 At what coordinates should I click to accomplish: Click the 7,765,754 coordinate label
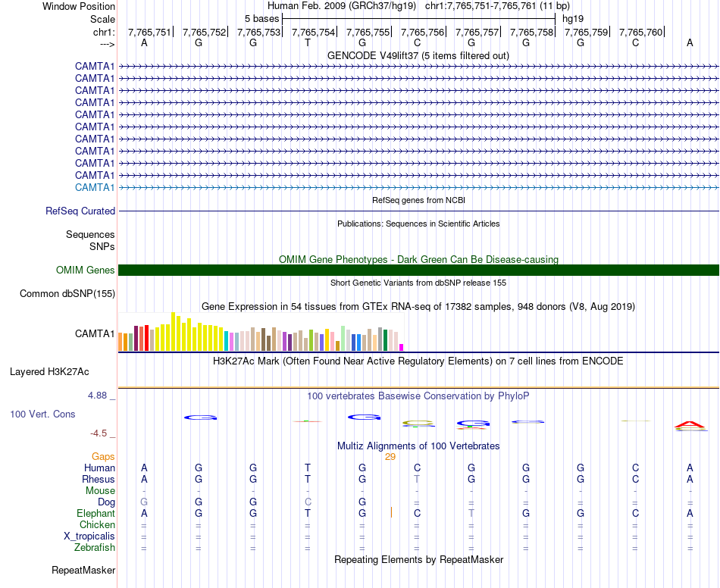[x=313, y=32]
